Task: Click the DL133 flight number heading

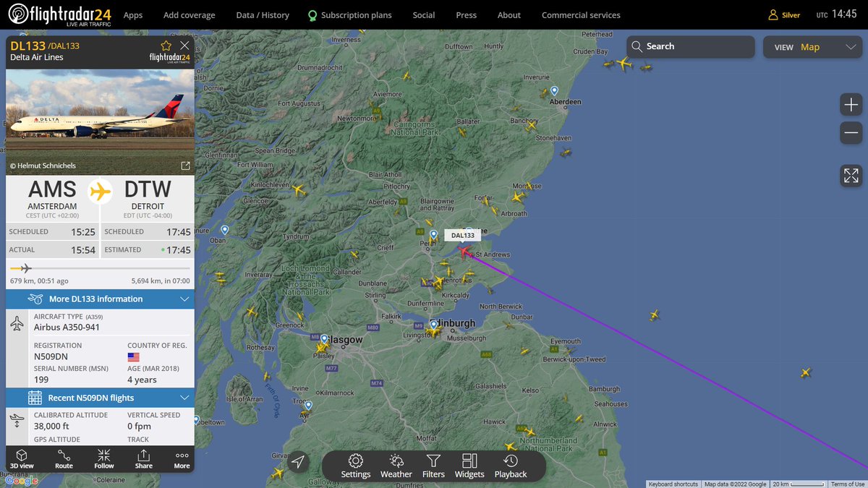Action: click(x=28, y=46)
